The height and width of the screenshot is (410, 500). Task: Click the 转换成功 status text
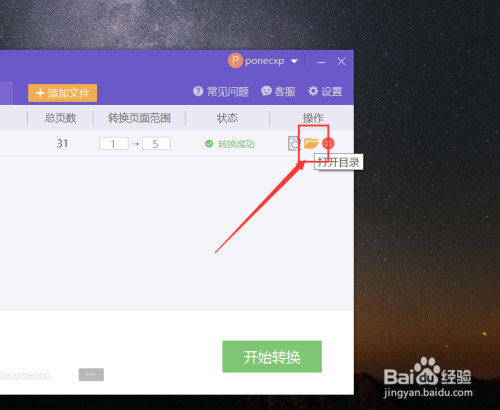pos(236,144)
